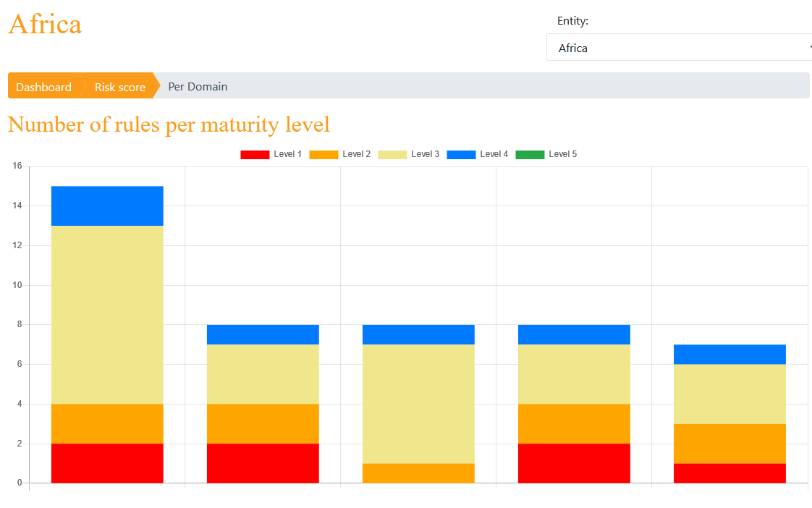Toggle Level 5 green legend swatch

530,154
